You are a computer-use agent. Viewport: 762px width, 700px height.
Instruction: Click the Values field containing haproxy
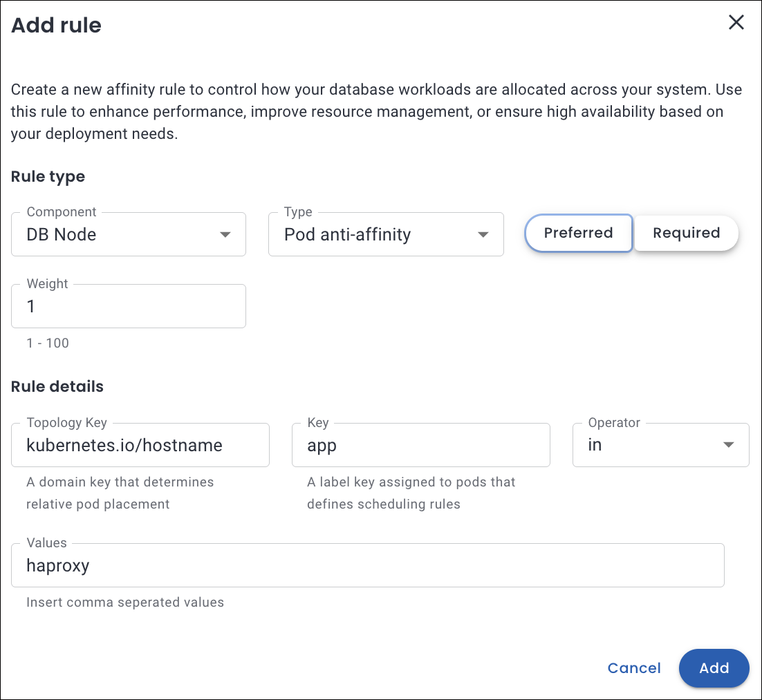pyautogui.click(x=367, y=565)
